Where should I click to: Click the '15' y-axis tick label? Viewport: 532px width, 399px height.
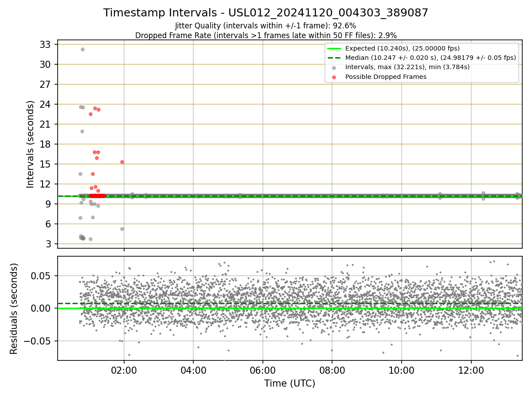click(47, 164)
